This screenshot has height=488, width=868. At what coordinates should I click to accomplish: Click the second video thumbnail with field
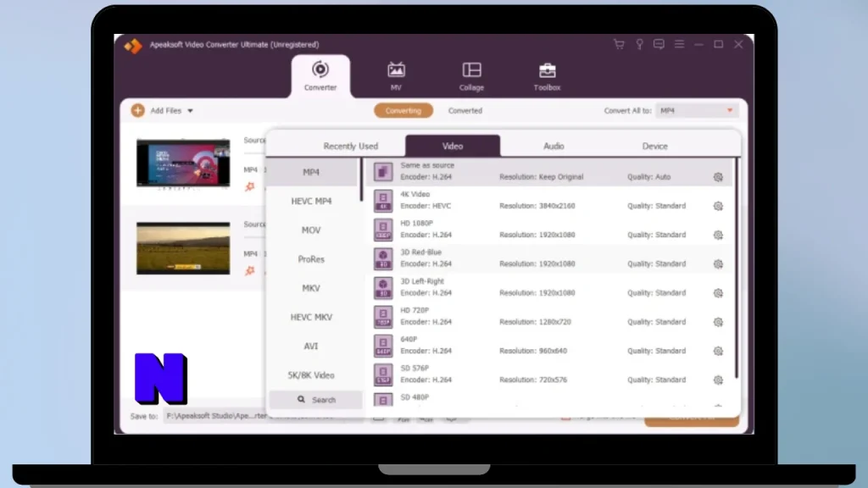point(183,248)
